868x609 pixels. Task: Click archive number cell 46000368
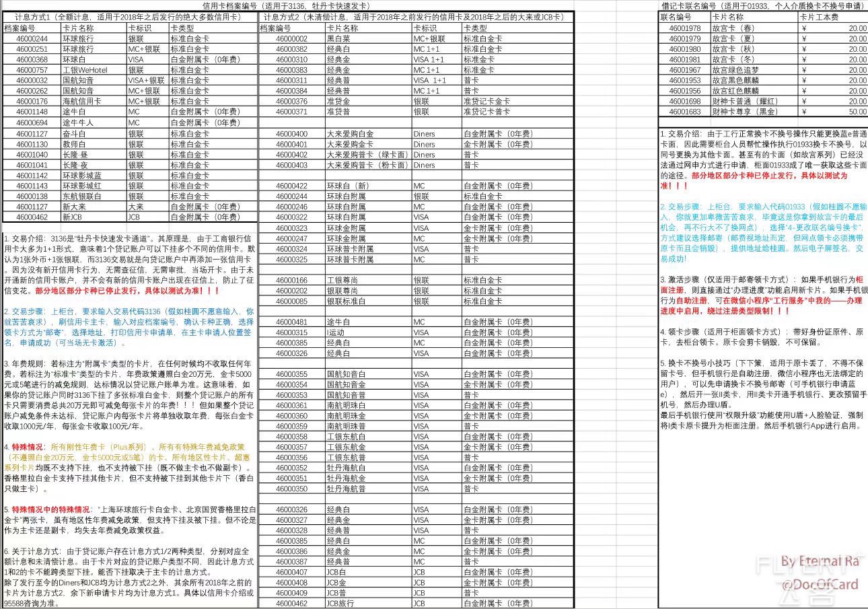(x=32, y=60)
